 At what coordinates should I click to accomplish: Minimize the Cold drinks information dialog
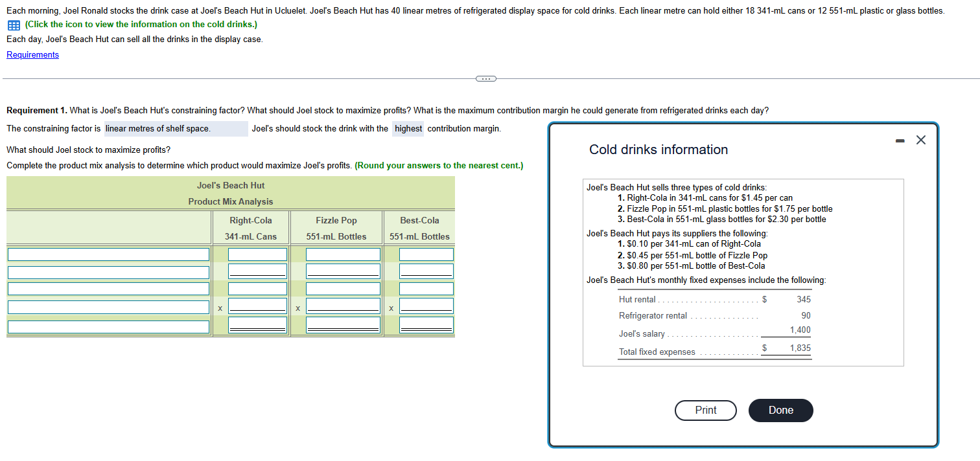pos(900,139)
